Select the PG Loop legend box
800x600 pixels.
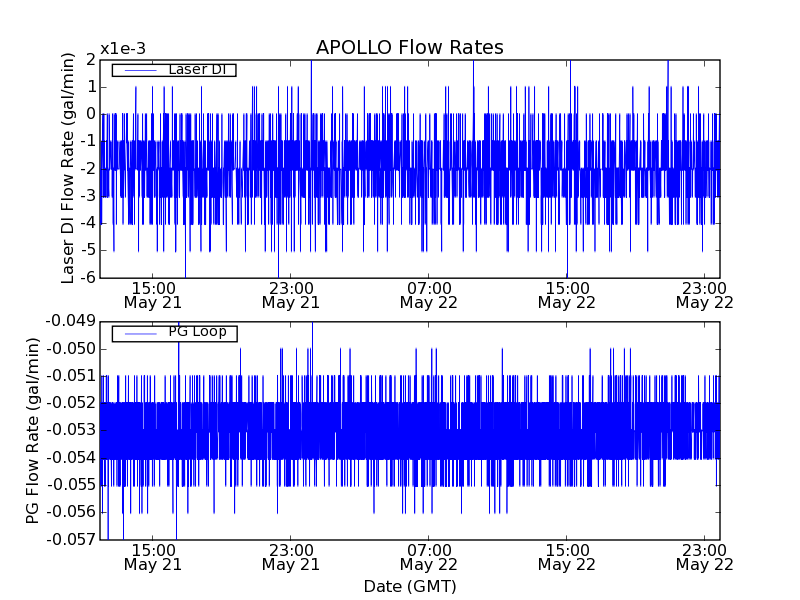tap(174, 332)
